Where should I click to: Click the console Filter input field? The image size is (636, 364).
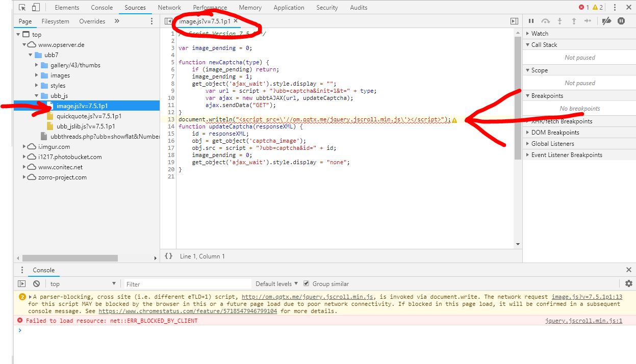(x=188, y=284)
